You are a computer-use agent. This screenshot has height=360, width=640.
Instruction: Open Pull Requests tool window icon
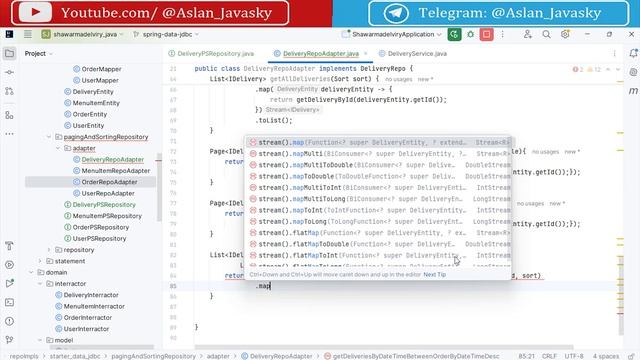[9, 91]
